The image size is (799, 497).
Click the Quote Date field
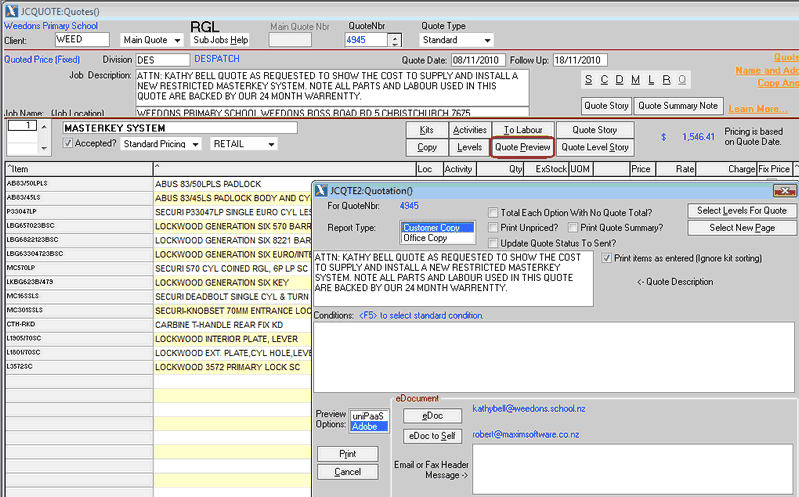[478, 60]
